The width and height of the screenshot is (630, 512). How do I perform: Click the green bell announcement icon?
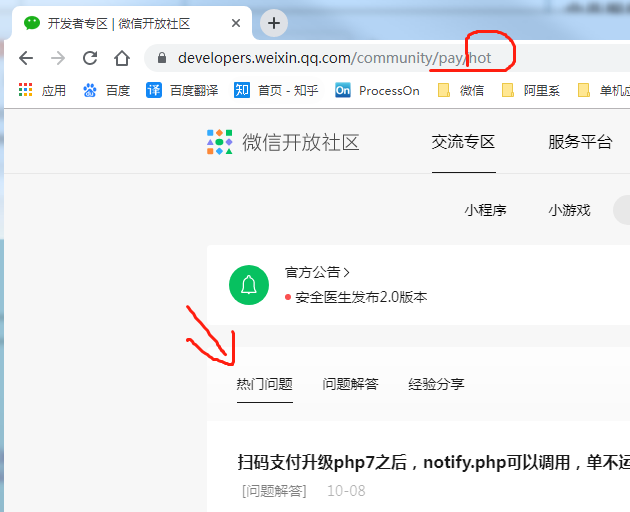[x=249, y=285]
